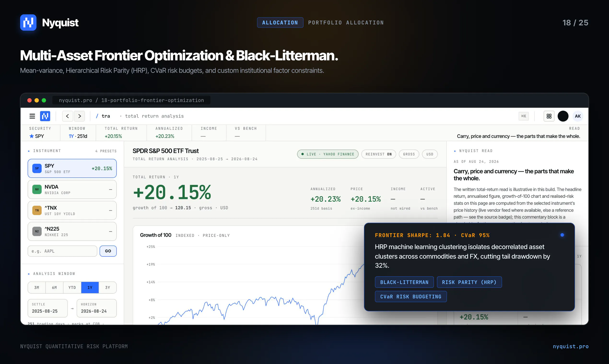Open the SETTLE date field 2025-08-25

[48, 308]
